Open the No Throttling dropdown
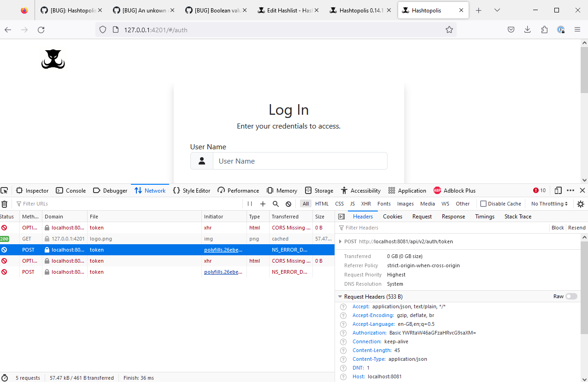 point(549,204)
